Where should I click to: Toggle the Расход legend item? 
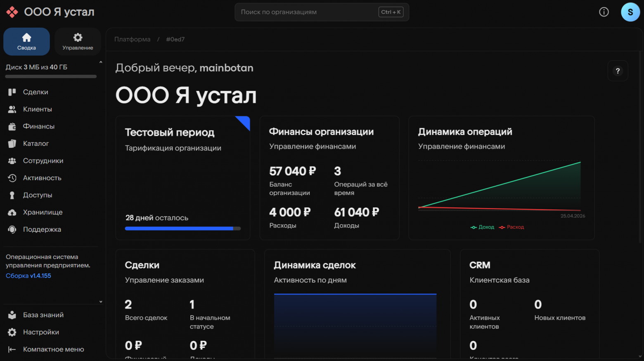click(x=511, y=227)
